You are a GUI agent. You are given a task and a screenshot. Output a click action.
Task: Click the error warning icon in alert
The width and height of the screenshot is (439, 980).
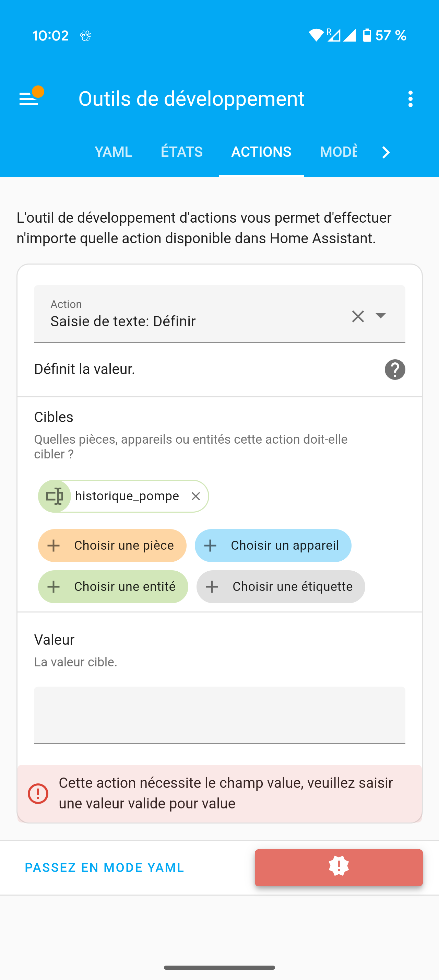38,794
